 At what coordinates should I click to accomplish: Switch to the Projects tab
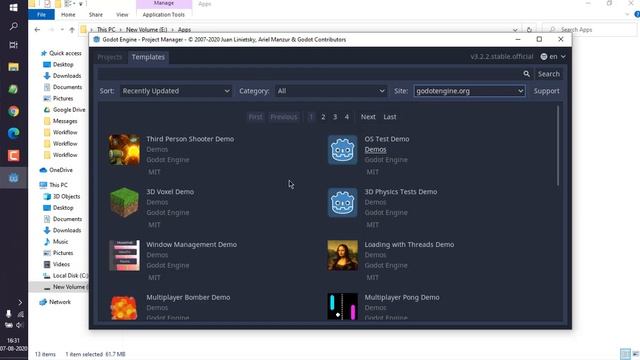pos(109,57)
